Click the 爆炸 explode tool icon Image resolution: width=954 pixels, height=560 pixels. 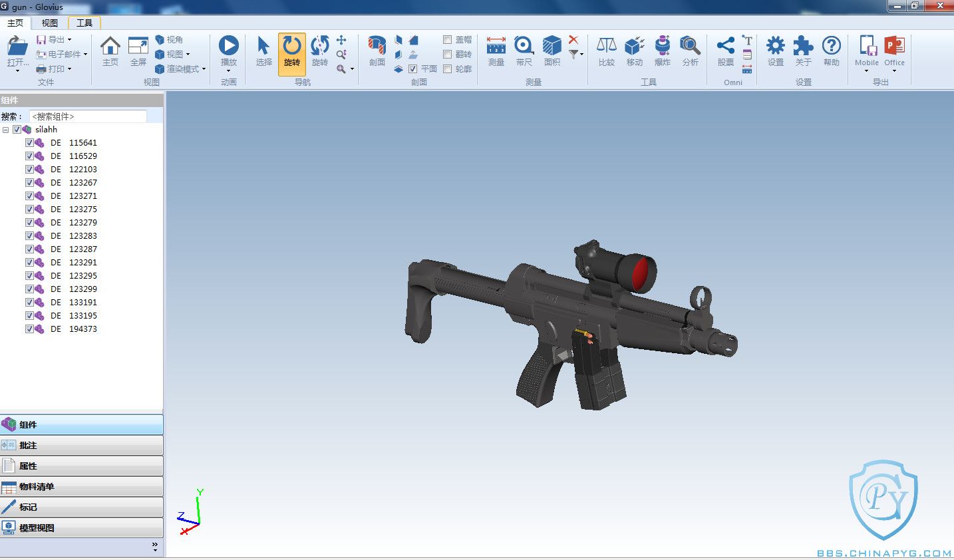pos(663,46)
